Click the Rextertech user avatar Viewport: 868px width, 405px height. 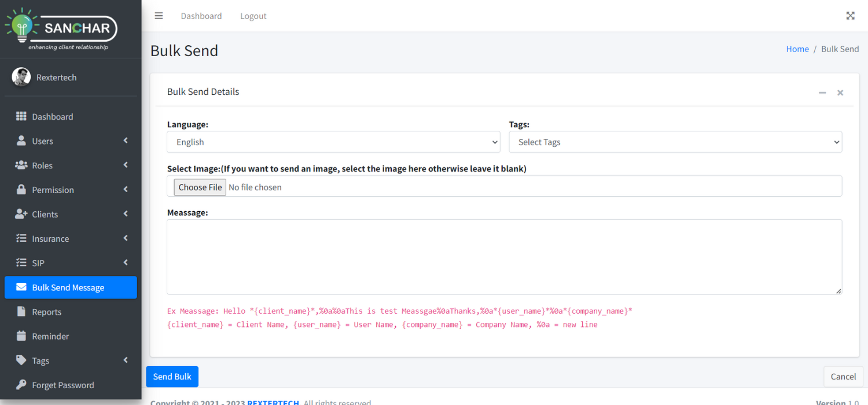[21, 77]
